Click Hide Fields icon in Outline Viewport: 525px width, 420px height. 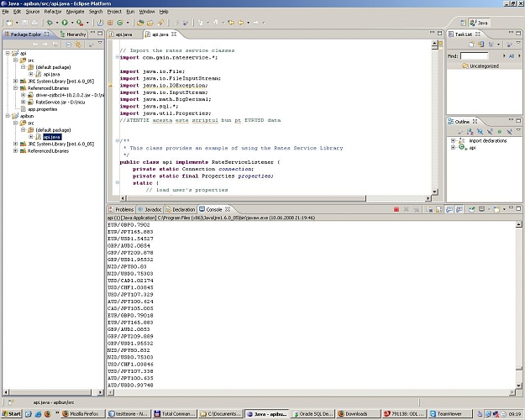tap(480, 132)
